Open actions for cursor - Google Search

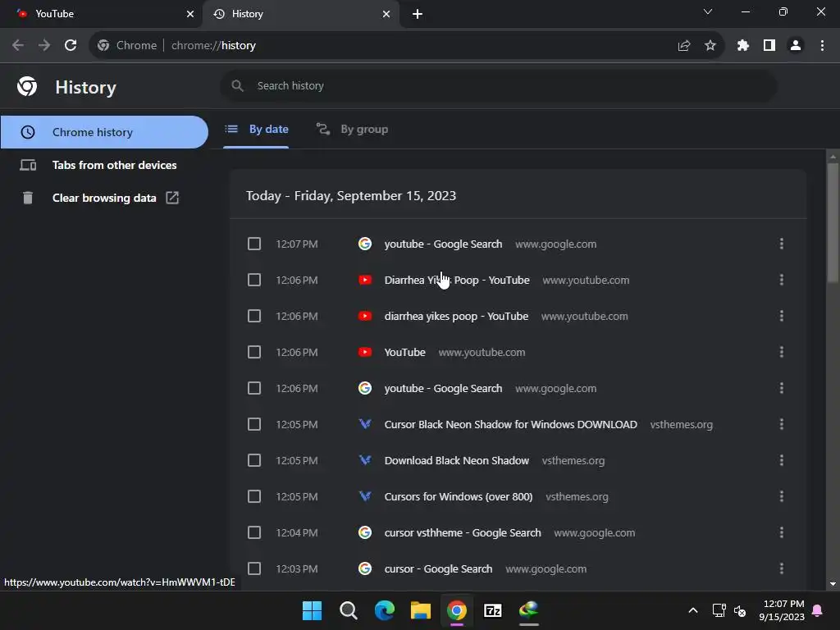click(782, 568)
